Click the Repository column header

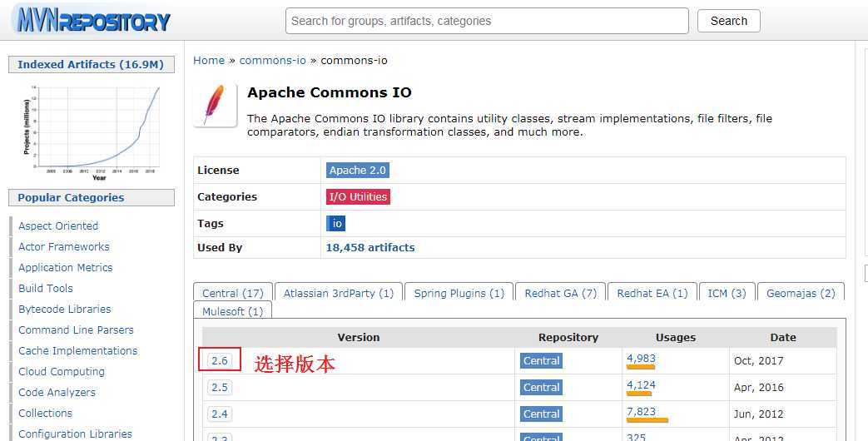pos(568,338)
